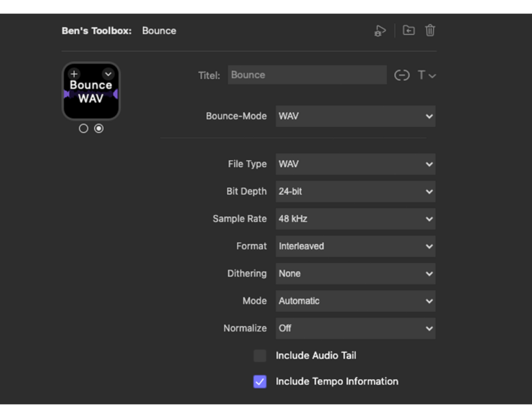The height and width of the screenshot is (418, 532).
Task: Change the Sample Rate from 48 kHz
Action: point(355,219)
